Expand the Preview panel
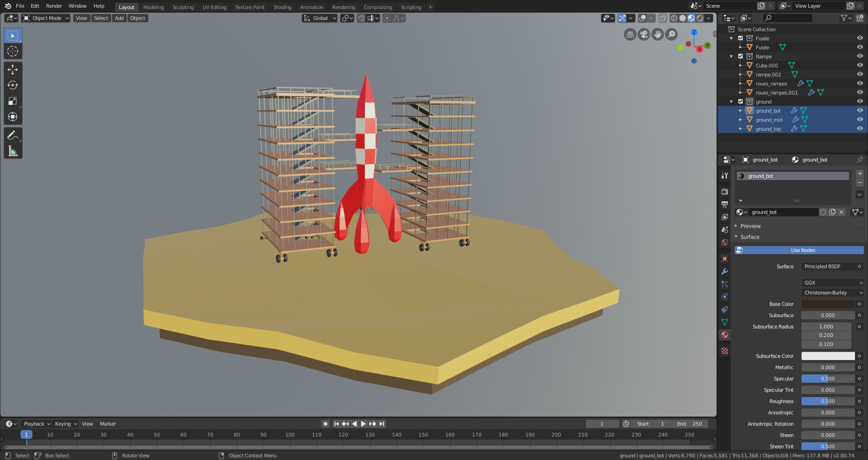The height and width of the screenshot is (460, 868). pyautogui.click(x=750, y=226)
